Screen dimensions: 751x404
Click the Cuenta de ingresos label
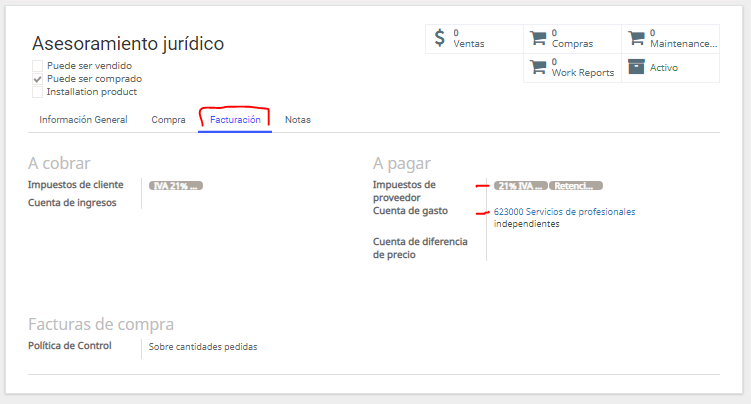click(72, 202)
